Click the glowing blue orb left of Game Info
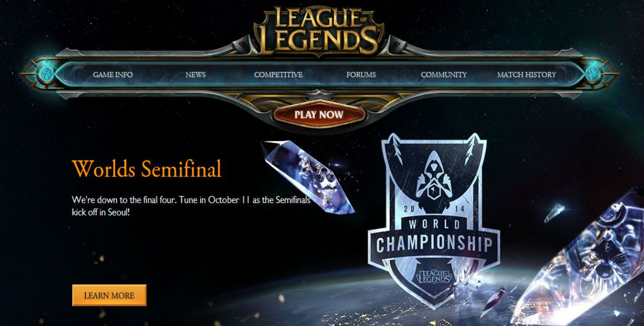Viewport: 644px width, 326px height. coord(47,74)
